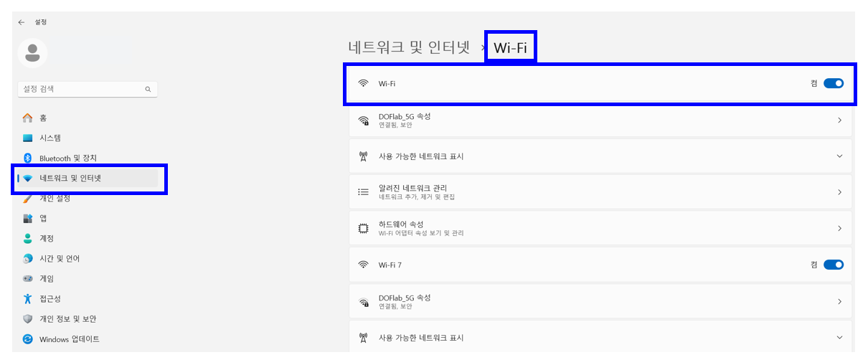This screenshot has height=360, width=868.
Task: Expand first 사용 가능한 네트워크 표시 section
Action: tap(839, 156)
